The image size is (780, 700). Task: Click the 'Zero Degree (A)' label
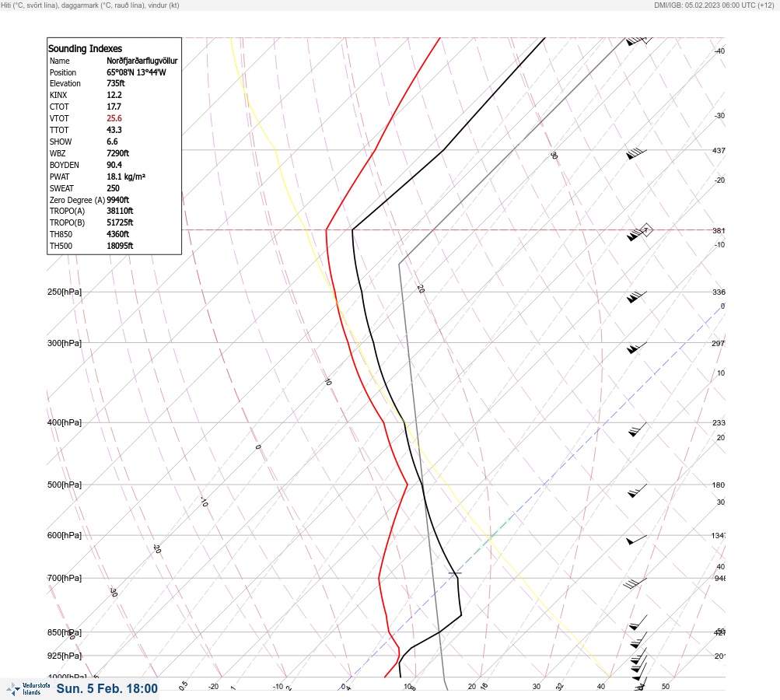77,200
